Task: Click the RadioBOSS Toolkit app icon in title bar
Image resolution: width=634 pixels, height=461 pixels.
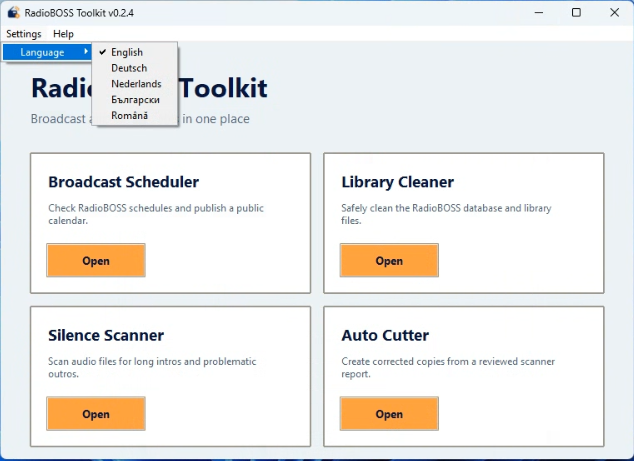Action: 14,13
